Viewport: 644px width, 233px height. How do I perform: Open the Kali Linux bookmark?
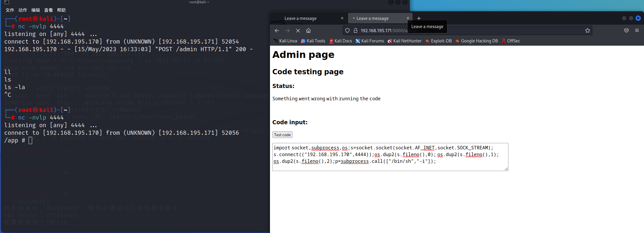pyautogui.click(x=285, y=41)
